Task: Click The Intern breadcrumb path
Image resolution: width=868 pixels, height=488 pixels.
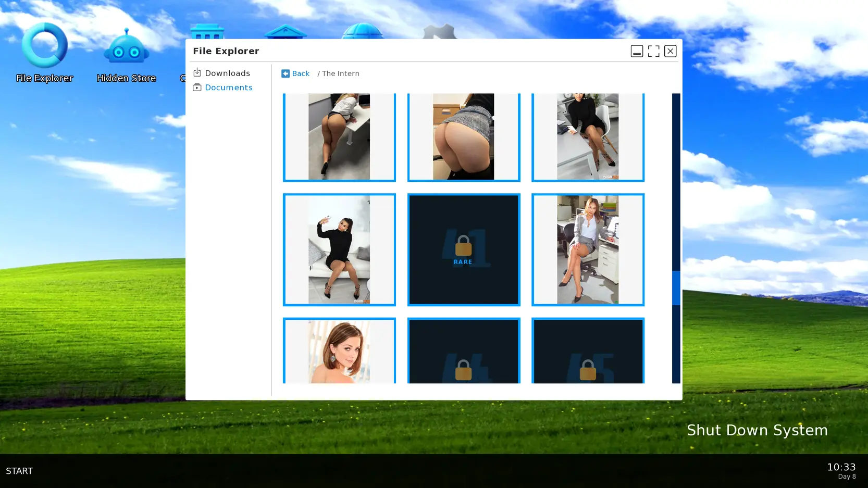Action: (x=340, y=74)
